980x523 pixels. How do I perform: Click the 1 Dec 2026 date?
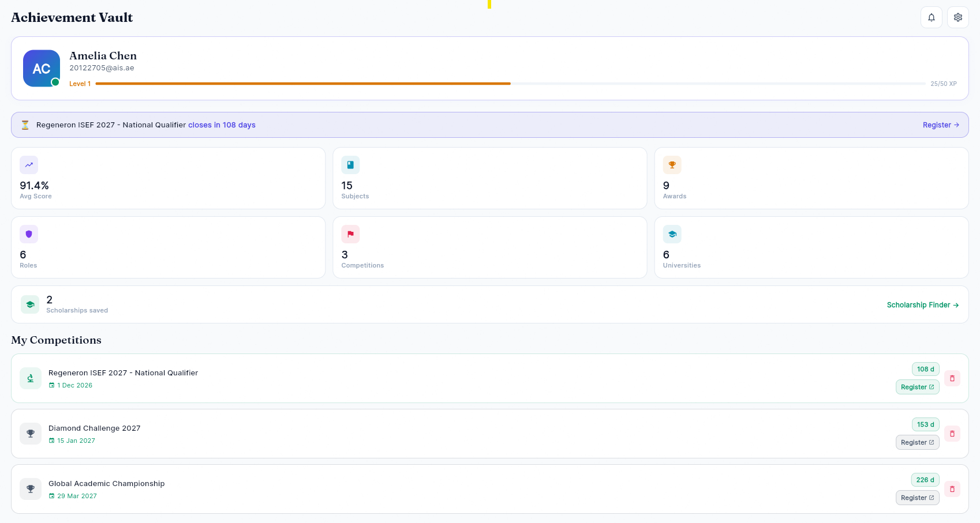pos(74,385)
